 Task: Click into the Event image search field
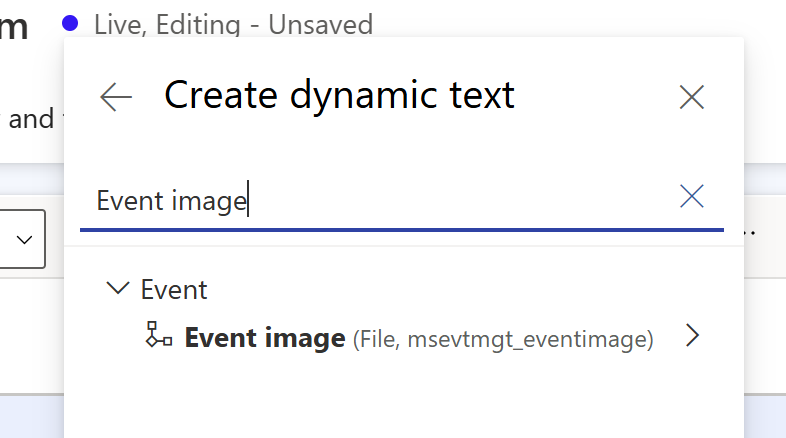380,201
